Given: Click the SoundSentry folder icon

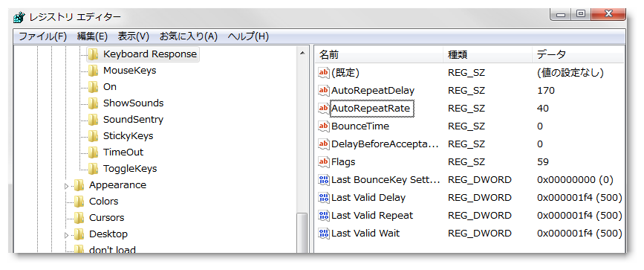Looking at the screenshot, I should click(94, 119).
